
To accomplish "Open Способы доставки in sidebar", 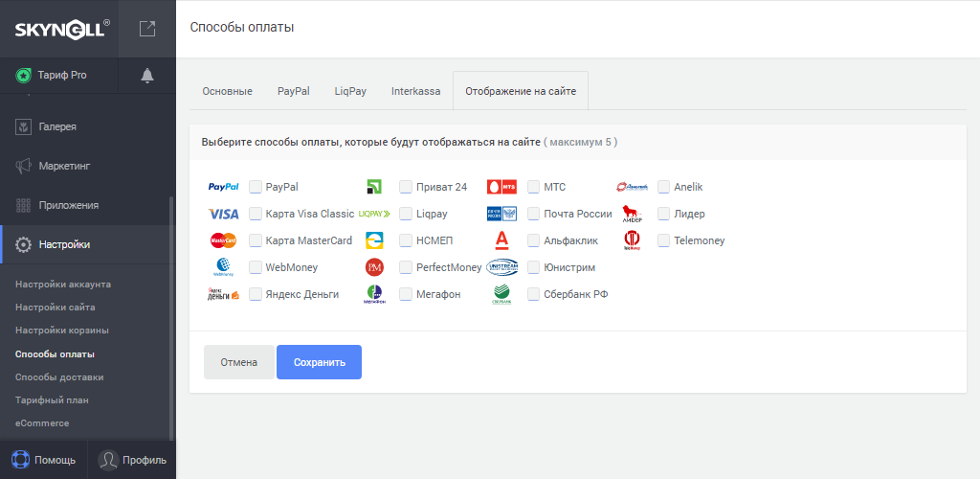I will click(x=59, y=376).
